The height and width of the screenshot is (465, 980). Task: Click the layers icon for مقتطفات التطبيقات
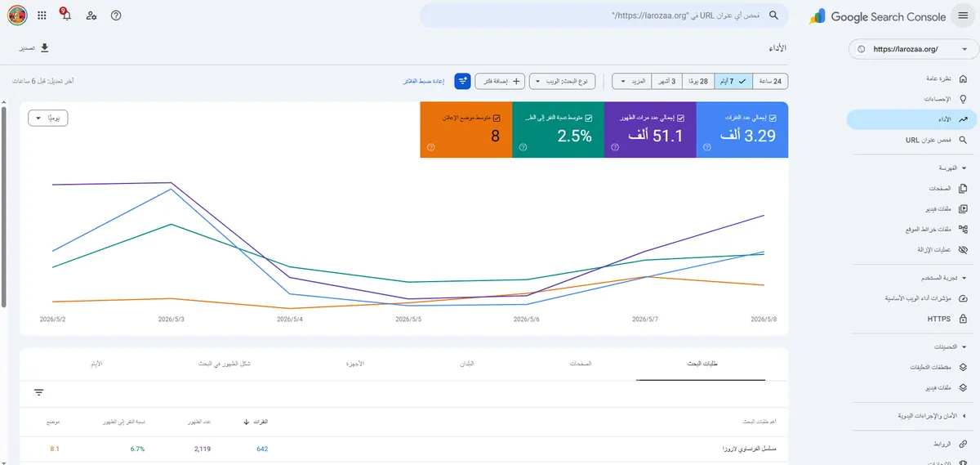click(x=963, y=367)
